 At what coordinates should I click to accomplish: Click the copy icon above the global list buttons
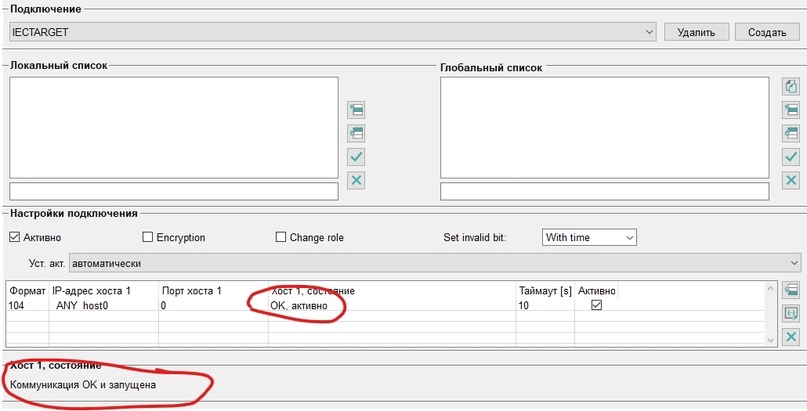[x=791, y=86]
